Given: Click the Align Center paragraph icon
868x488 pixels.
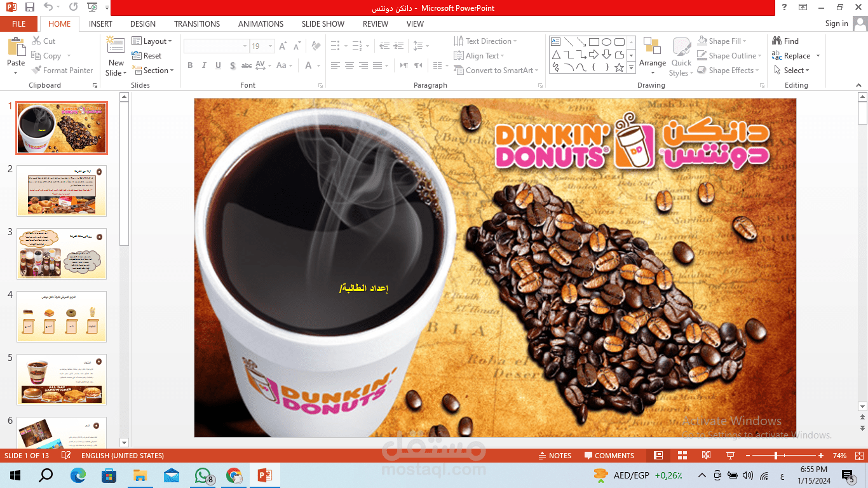Looking at the screenshot, I should (x=349, y=65).
